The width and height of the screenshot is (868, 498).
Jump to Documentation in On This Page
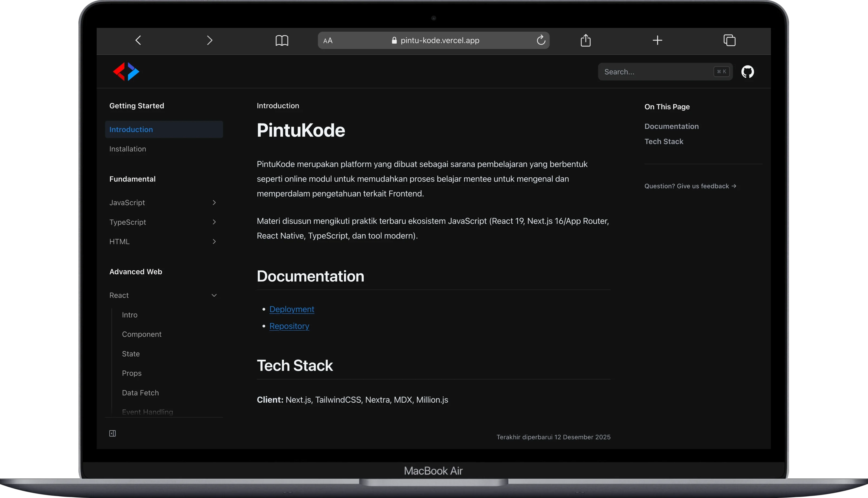coord(672,126)
